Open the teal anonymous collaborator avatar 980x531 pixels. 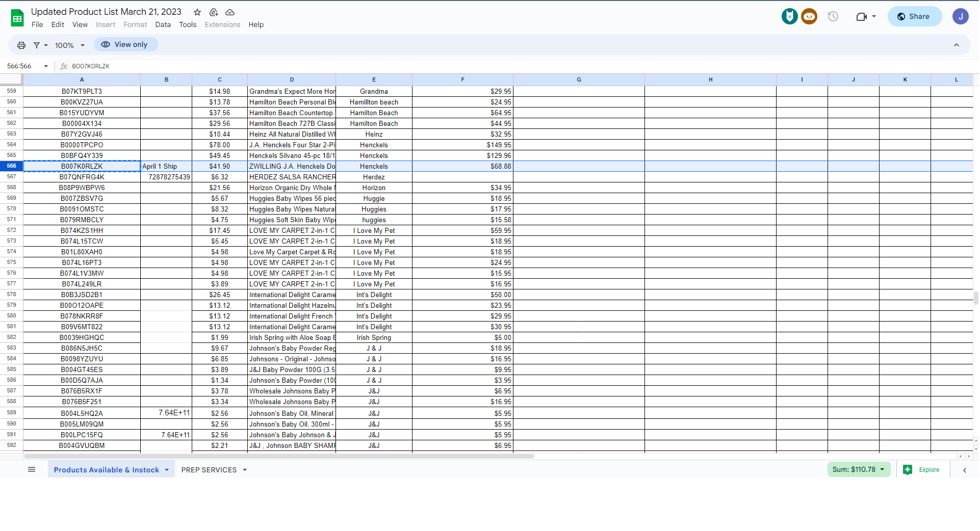pos(790,16)
